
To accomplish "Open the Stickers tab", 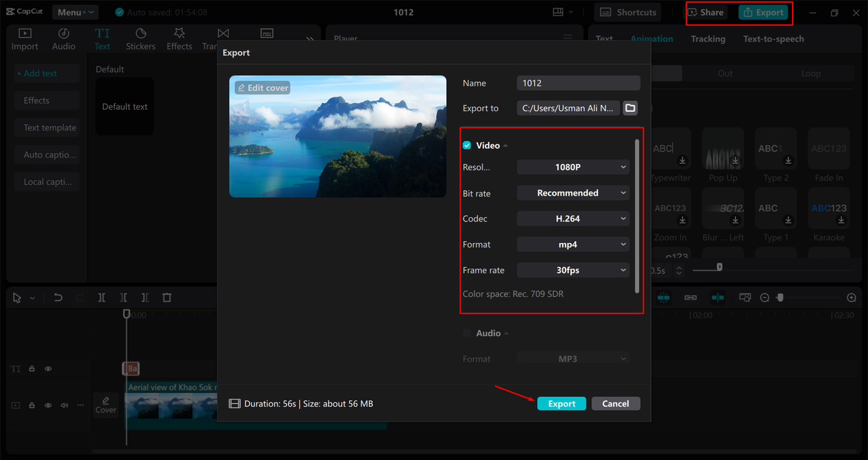I will pyautogui.click(x=140, y=39).
